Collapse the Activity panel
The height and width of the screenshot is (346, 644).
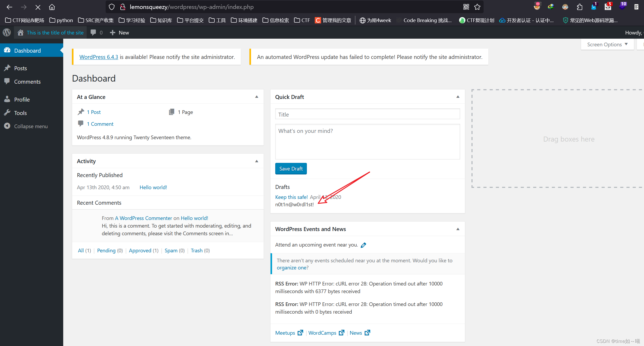pyautogui.click(x=256, y=161)
